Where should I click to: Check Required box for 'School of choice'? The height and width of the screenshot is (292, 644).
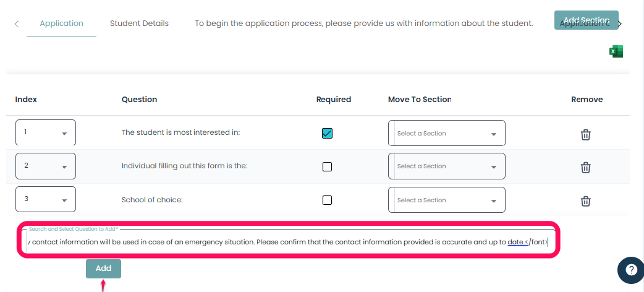pyautogui.click(x=328, y=200)
